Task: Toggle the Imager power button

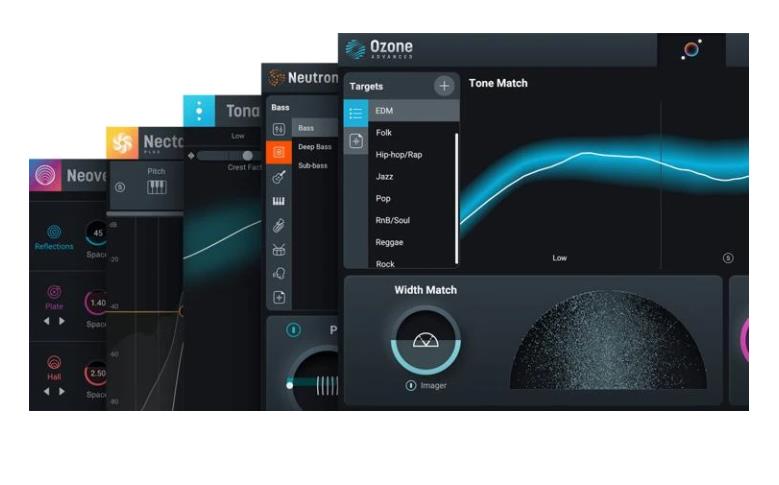Action: click(411, 386)
